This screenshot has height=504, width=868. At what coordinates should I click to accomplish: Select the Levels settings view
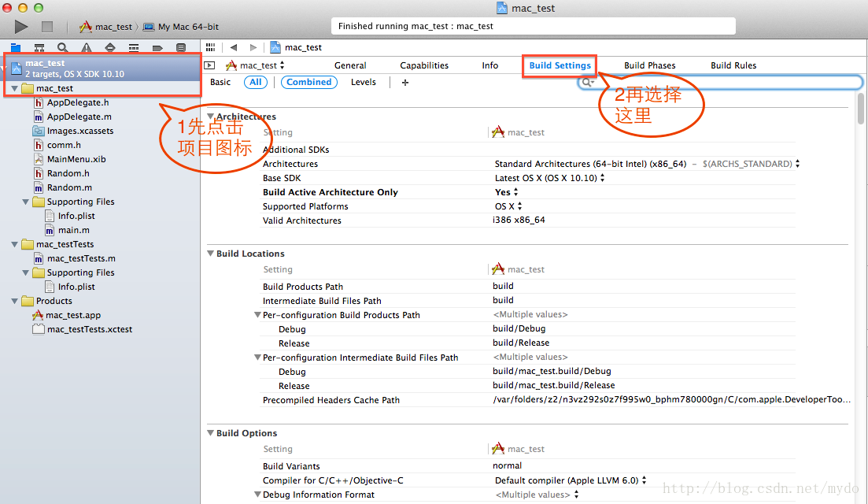pos(363,82)
